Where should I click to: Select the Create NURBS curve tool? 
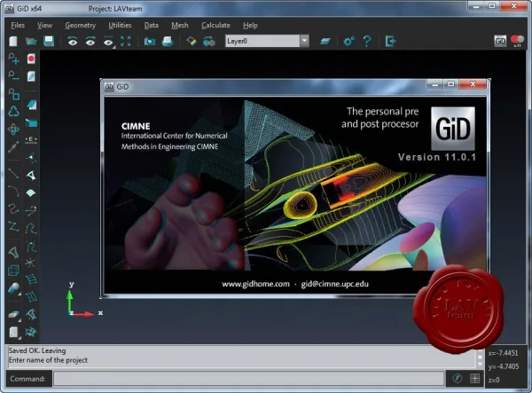coord(13,208)
